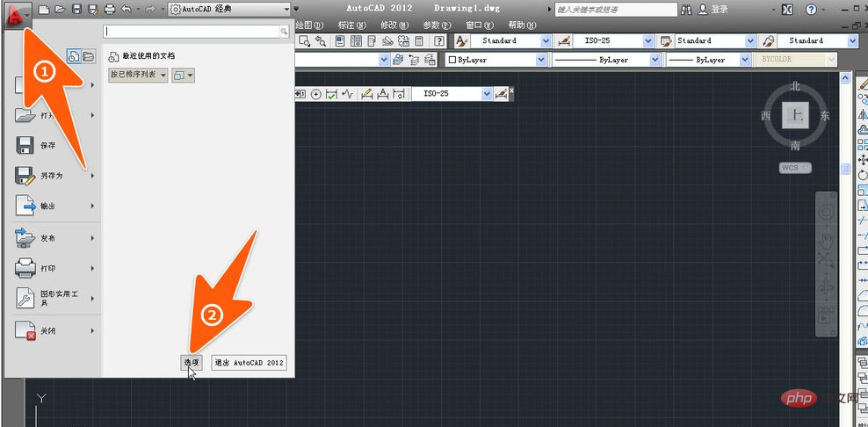Open the 修改(M) menu
The width and height of the screenshot is (868, 427).
[394, 25]
